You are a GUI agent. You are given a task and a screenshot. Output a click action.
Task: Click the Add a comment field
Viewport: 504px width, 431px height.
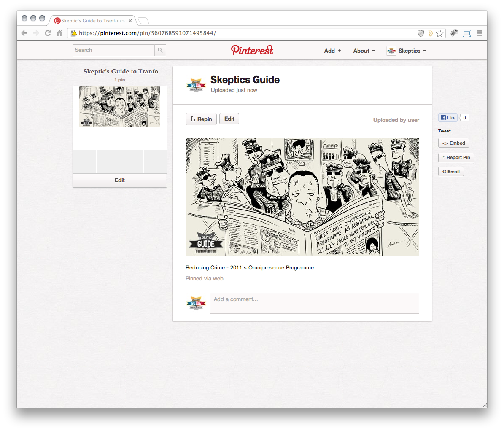(314, 303)
